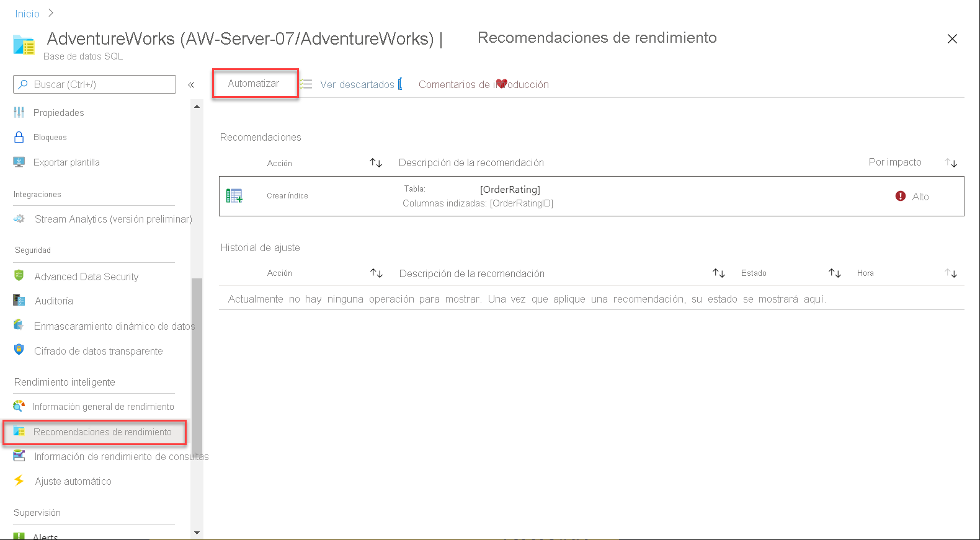Close the Recomendaciones de rendimiento blade
This screenshot has height=540, width=980.
coord(952,38)
